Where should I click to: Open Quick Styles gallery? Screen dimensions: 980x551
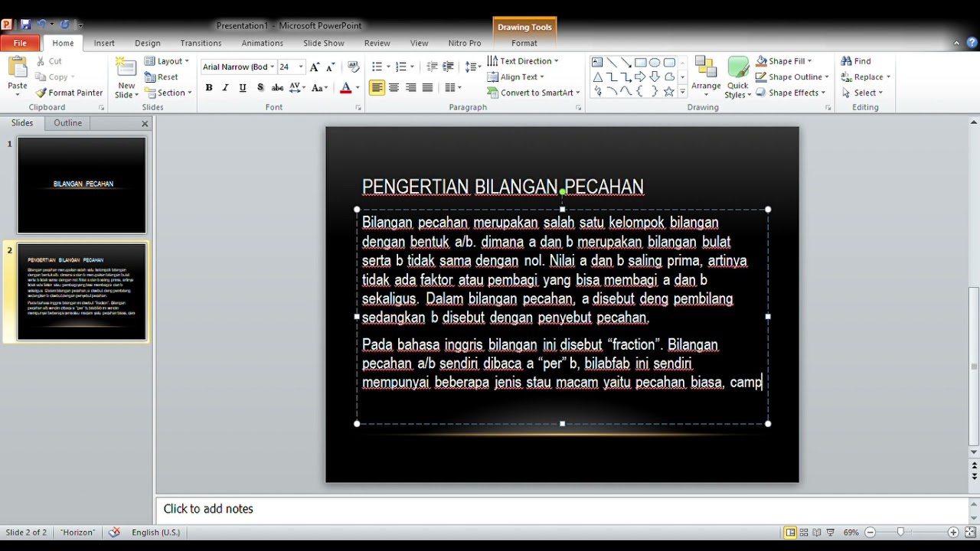coord(737,77)
